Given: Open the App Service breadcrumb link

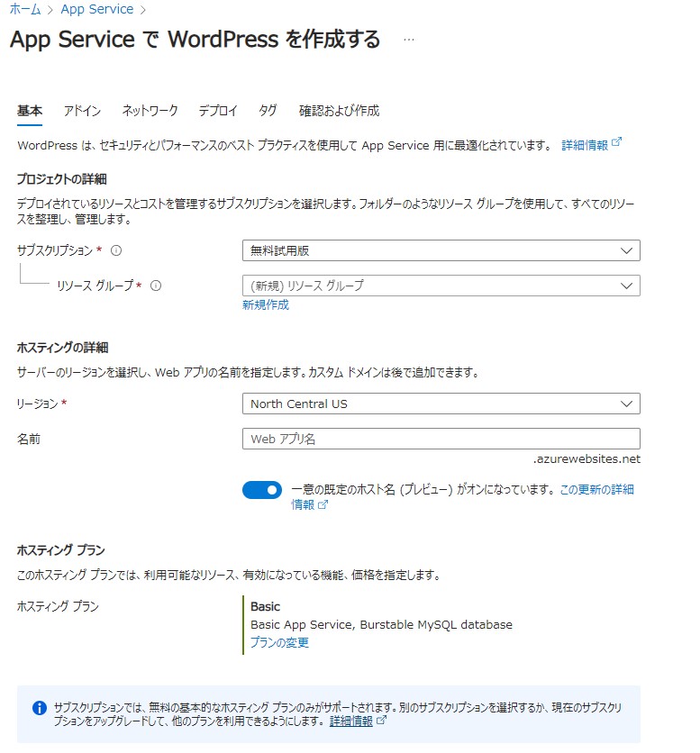Looking at the screenshot, I should [97, 9].
